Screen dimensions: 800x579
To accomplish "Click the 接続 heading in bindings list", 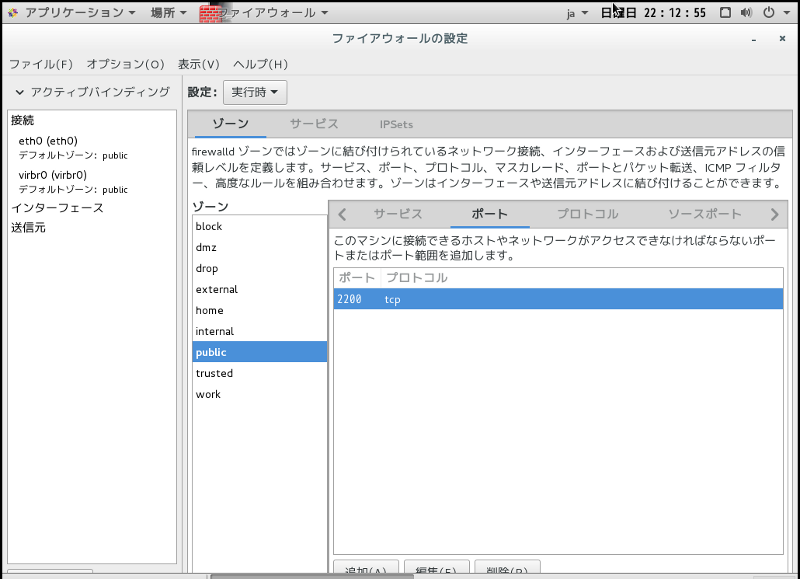I will tap(22, 120).
